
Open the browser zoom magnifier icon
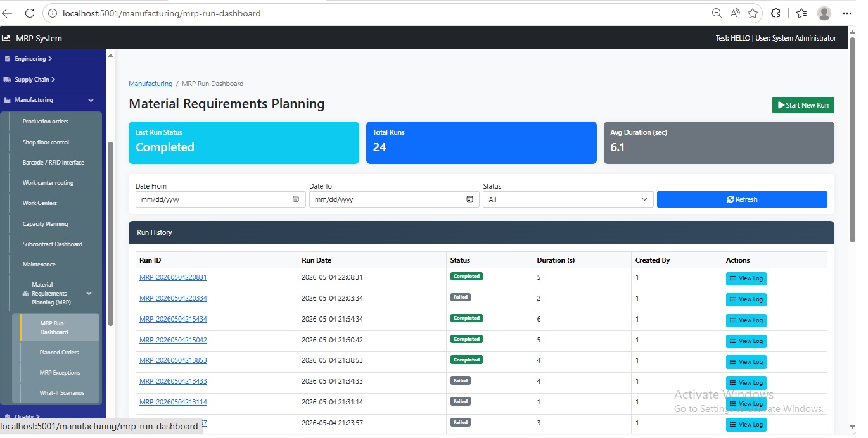pyautogui.click(x=717, y=13)
